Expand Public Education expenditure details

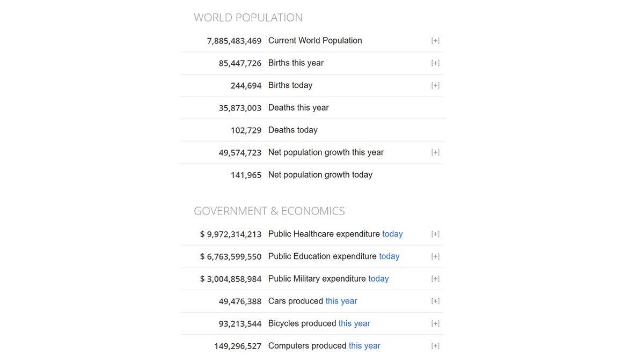[x=435, y=256]
